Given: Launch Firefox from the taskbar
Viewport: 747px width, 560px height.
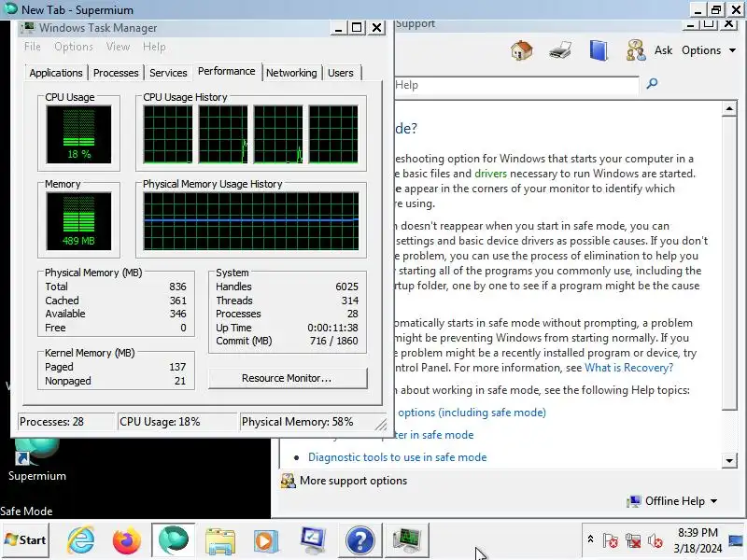Looking at the screenshot, I should pyautogui.click(x=127, y=540).
